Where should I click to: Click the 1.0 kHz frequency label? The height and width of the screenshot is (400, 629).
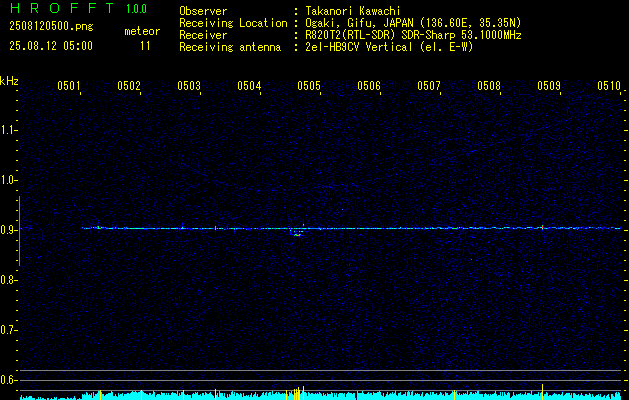[x=8, y=180]
